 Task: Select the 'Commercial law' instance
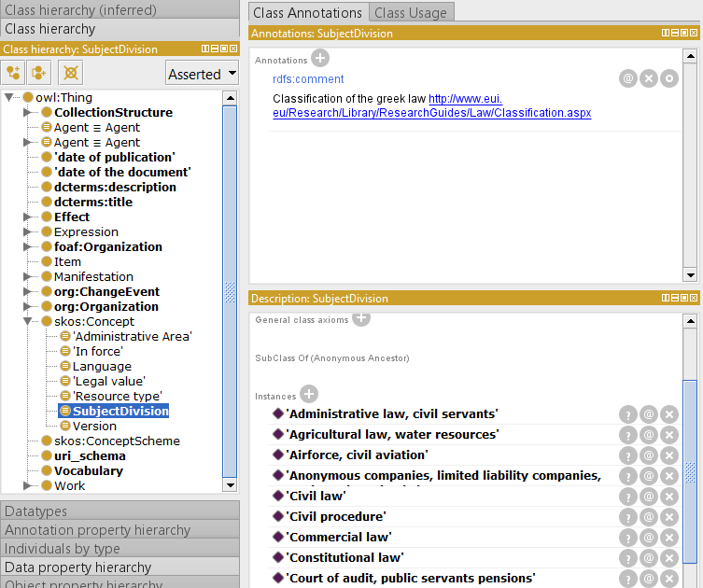pyautogui.click(x=339, y=538)
